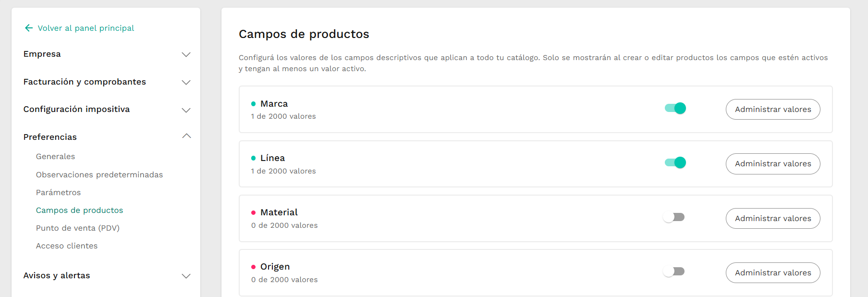
Task: Open Generales under Preferencias
Action: (55, 157)
